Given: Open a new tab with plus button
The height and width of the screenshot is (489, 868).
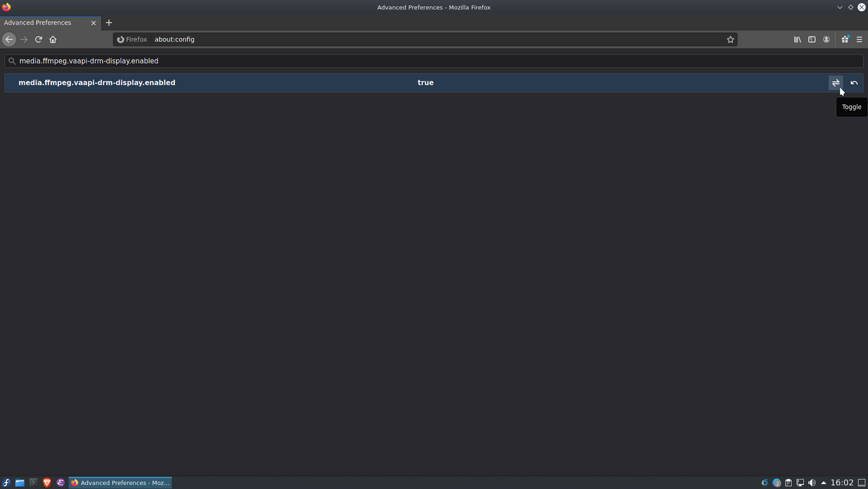Looking at the screenshot, I should point(108,22).
